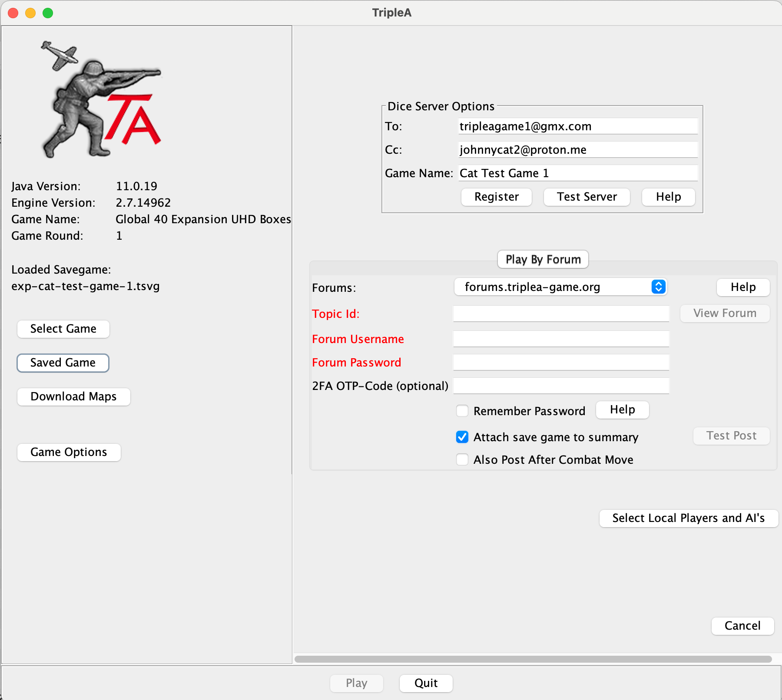The image size is (782, 700).
Task: Open the Play By Forum selector
Action: click(x=543, y=259)
